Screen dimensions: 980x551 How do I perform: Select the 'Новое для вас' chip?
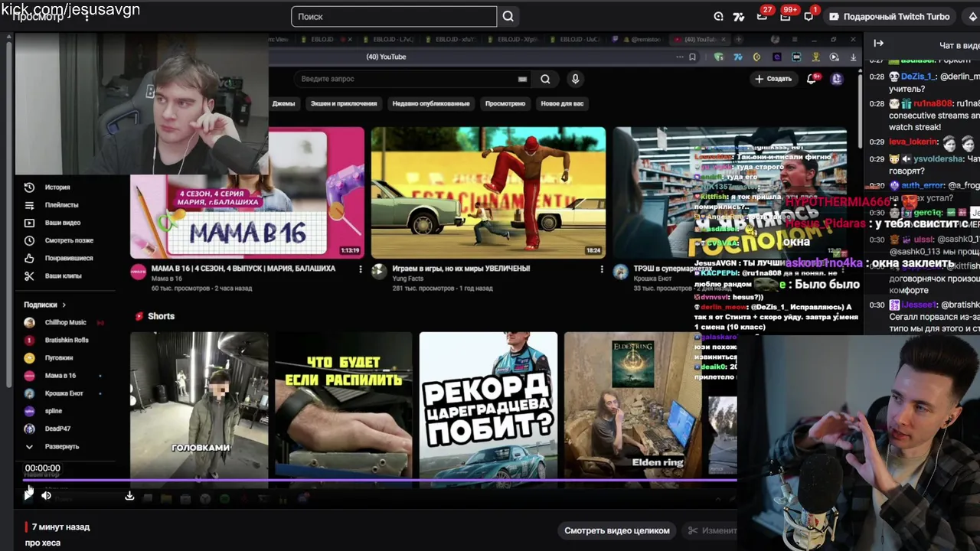pos(562,103)
